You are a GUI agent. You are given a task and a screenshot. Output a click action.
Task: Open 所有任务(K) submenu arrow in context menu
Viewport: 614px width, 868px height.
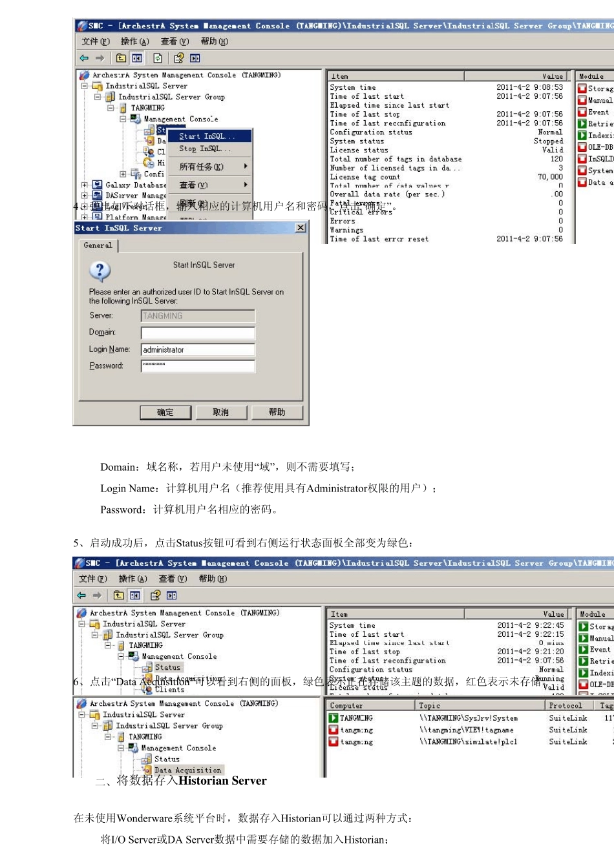pyautogui.click(x=246, y=167)
